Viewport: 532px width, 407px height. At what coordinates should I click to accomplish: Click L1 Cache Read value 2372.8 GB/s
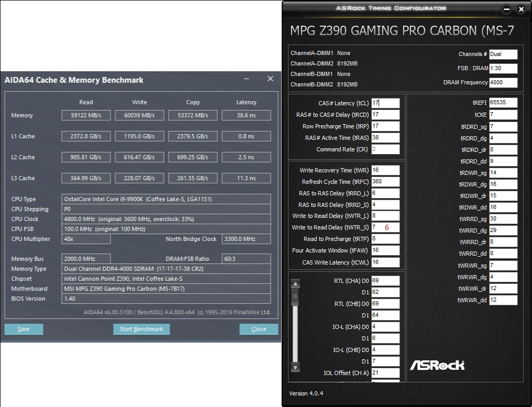[86, 137]
